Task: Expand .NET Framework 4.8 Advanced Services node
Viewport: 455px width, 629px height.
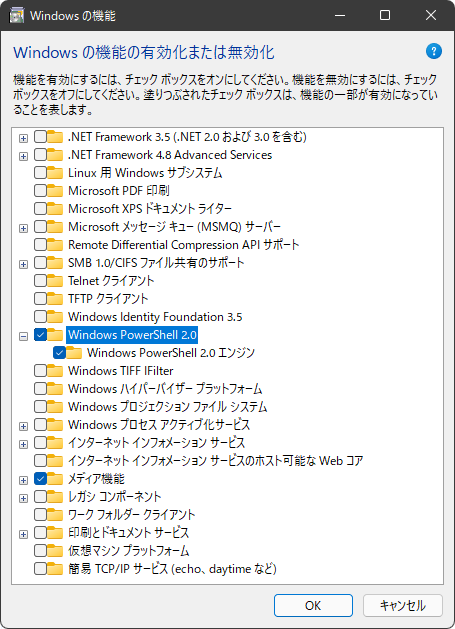Action: point(23,156)
